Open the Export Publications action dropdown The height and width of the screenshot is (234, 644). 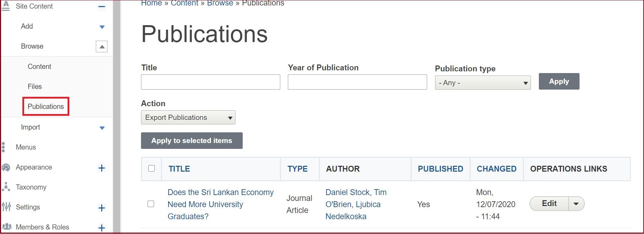click(188, 118)
